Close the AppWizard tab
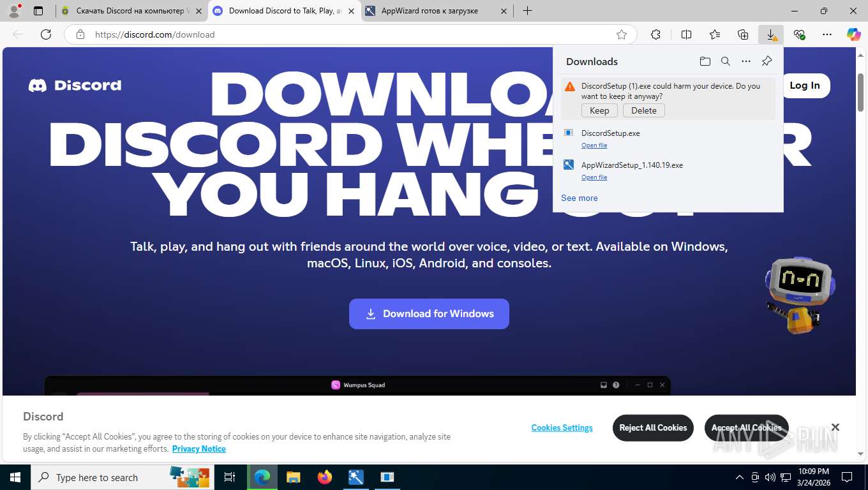The image size is (868, 490). (x=504, y=11)
